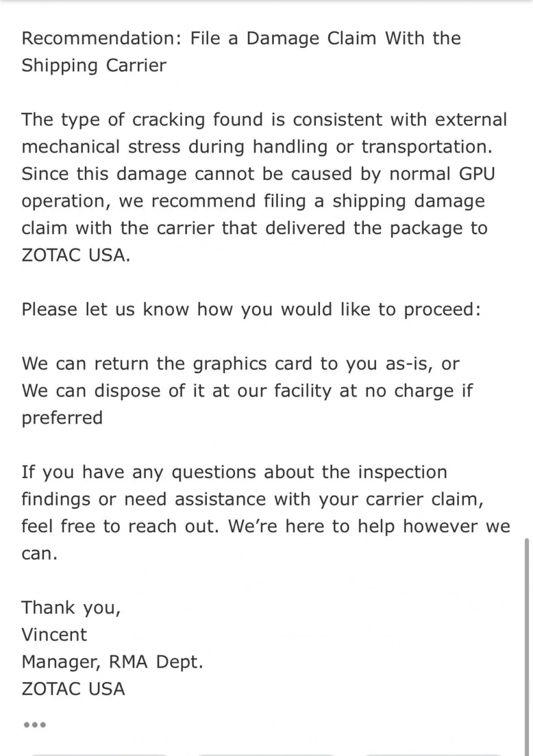Click "claim with the carrier that delivered" line
This screenshot has height=756, width=533.
coord(255,229)
